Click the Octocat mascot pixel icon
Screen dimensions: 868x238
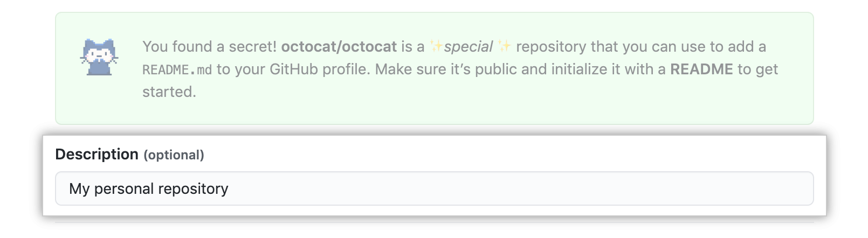click(99, 57)
